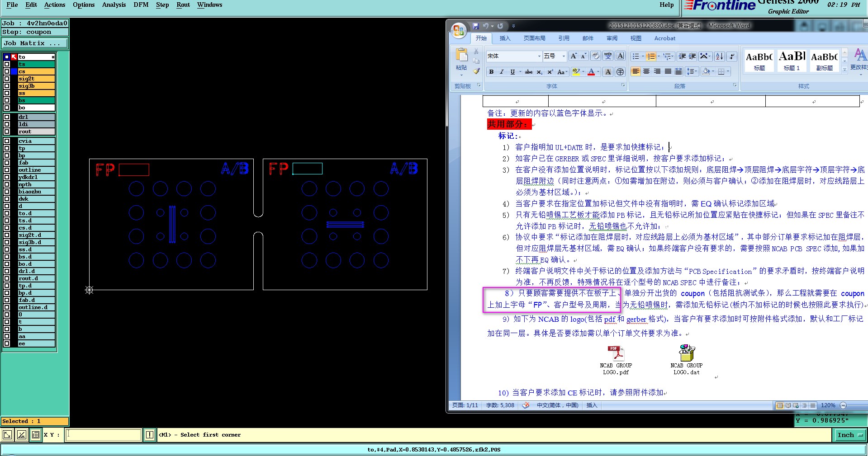The width and height of the screenshot is (868, 456).
Task: Toggle checkbox for layer bo
Action: [7, 108]
